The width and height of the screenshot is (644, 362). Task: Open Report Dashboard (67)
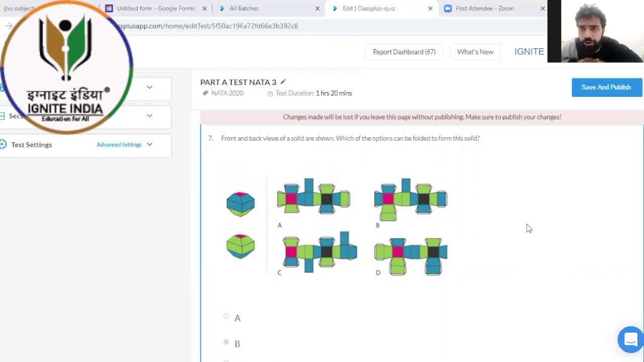(404, 52)
